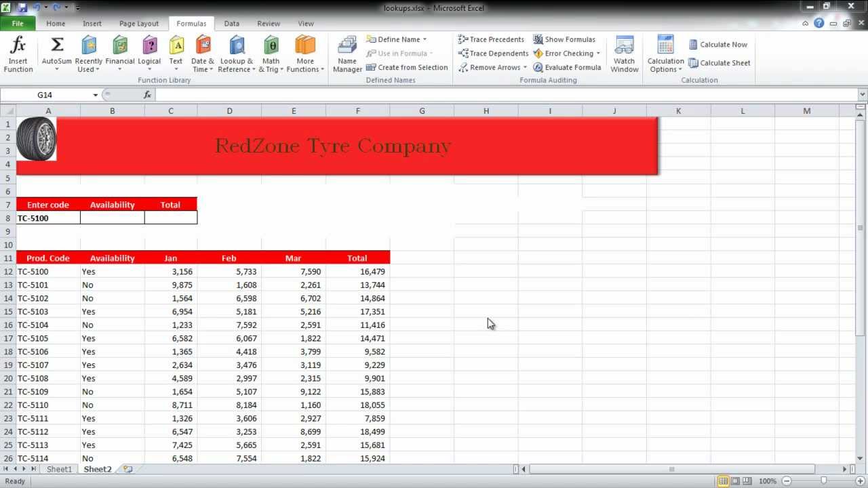This screenshot has width=868, height=488.
Task: Open the Financial functions library
Action: point(120,54)
